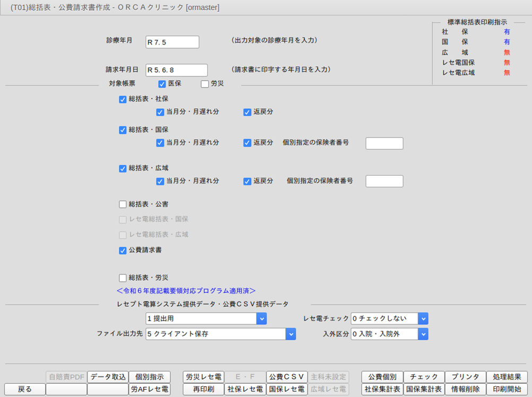Click the 印刷開始 button
Image resolution: width=532 pixels, height=397 pixels.
coord(507,389)
